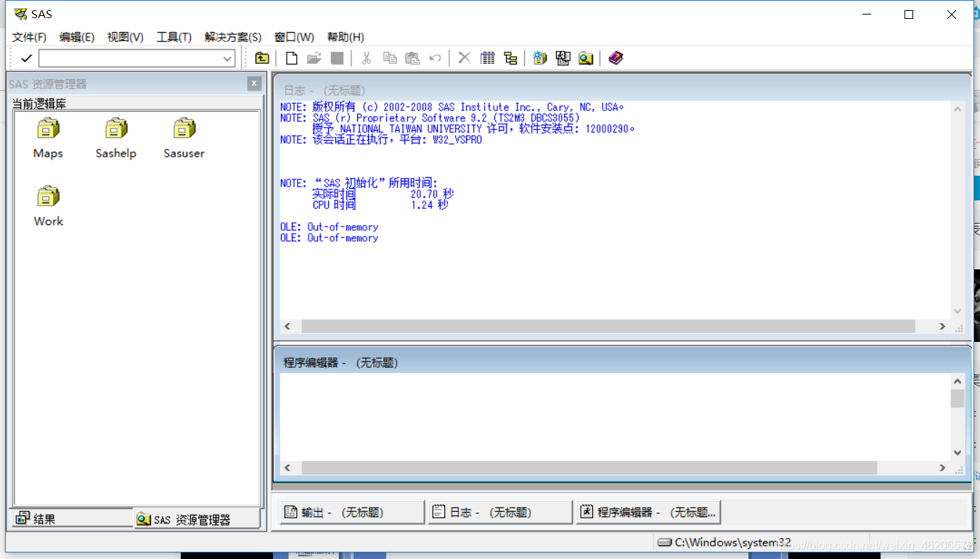Open the Maps library
Viewport: 980px width, 559px height.
[48, 139]
